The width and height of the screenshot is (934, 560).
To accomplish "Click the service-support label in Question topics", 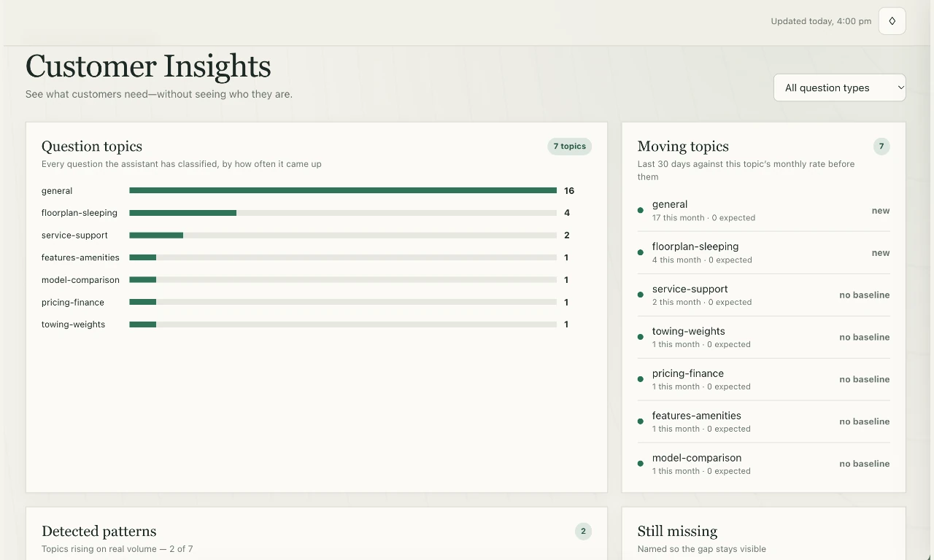I will pyautogui.click(x=74, y=236).
